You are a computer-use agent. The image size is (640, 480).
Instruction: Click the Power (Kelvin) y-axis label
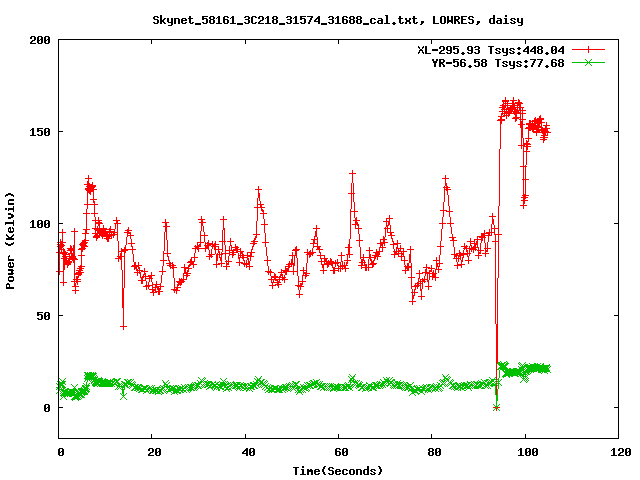pos(10,241)
